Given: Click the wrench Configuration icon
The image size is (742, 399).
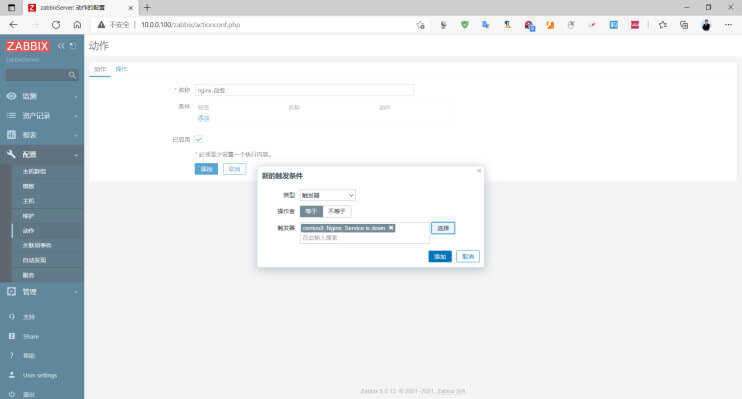Looking at the screenshot, I should tap(11, 154).
